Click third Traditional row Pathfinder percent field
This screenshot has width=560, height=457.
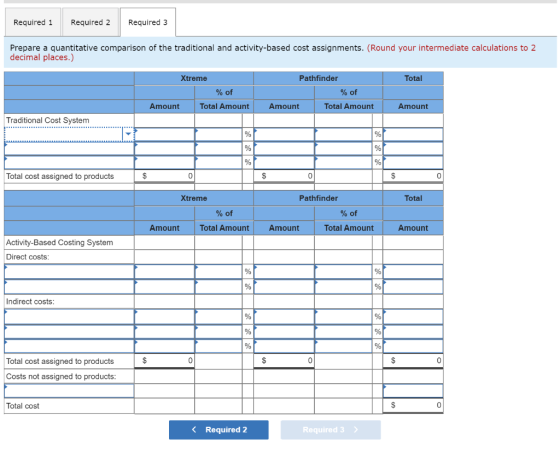click(x=343, y=162)
